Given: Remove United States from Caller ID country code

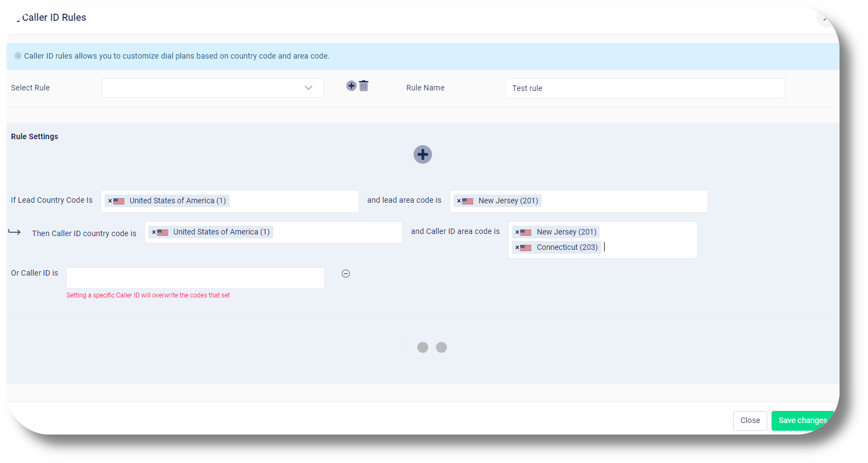Looking at the screenshot, I should point(154,232).
